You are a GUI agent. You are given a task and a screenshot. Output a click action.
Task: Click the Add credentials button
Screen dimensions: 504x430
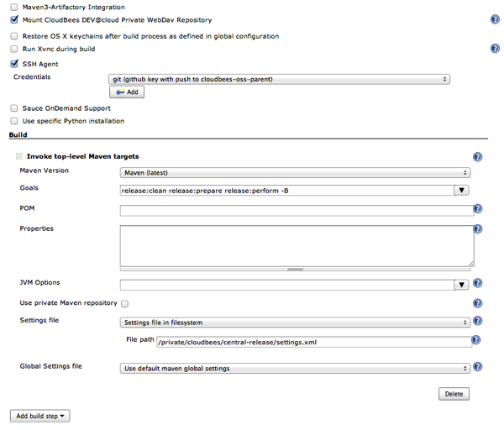click(127, 92)
